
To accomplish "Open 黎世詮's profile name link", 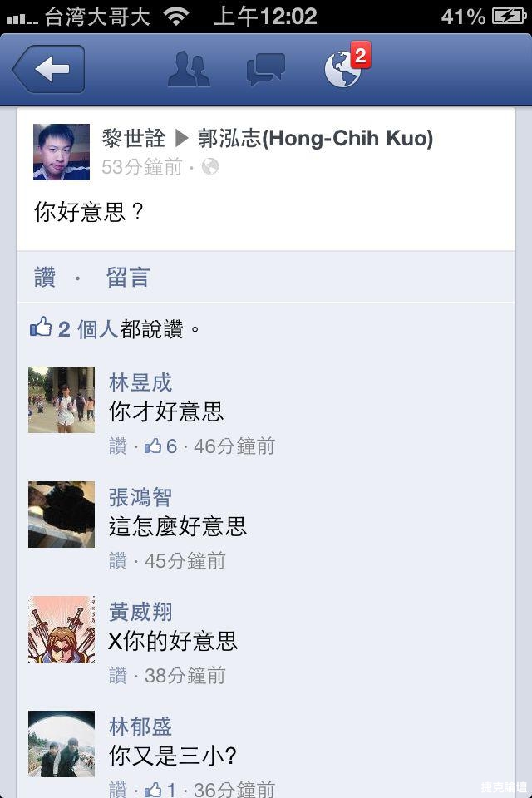I will point(133,138).
